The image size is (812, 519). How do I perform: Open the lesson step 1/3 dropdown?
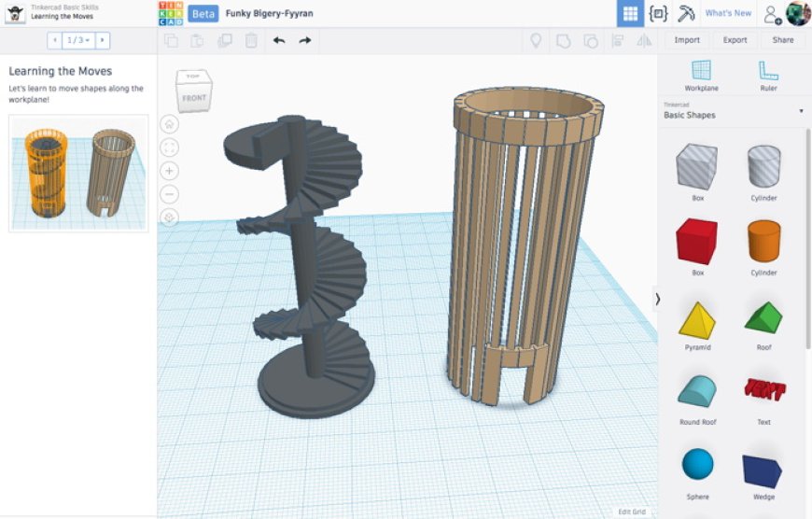78,40
